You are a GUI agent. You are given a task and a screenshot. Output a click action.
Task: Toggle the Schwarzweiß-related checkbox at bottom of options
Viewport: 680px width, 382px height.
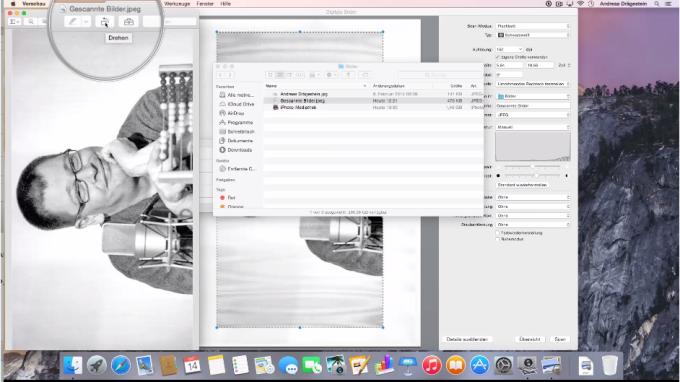tap(498, 239)
